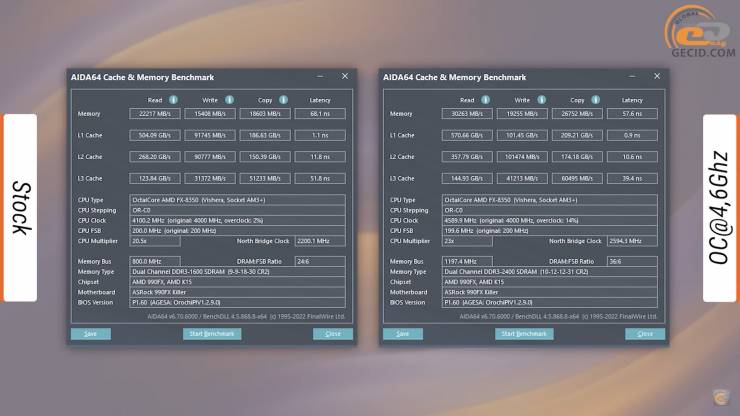Click Memory Type DDR3-1600 SDRAM field
This screenshot has width=740, height=416.
point(237,272)
